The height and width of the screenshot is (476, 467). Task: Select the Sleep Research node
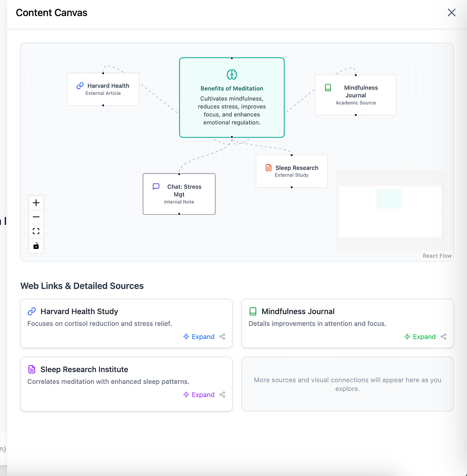291,171
